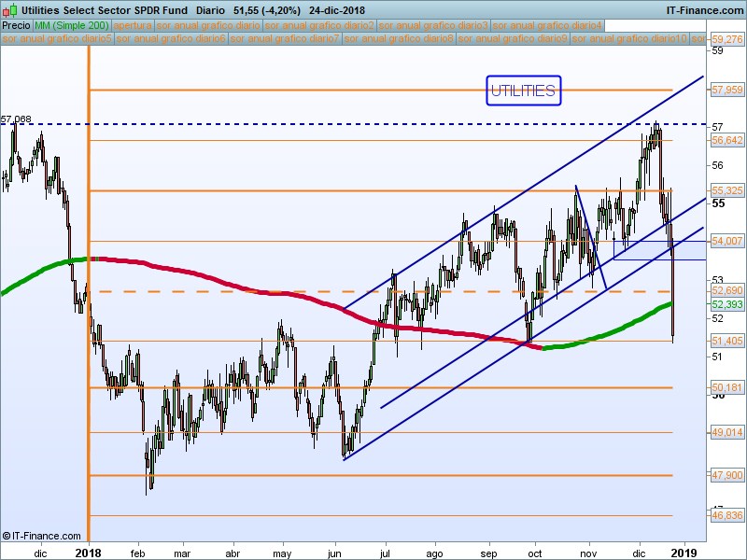
Task: Click the 49,014 price level label
Action: click(727, 432)
